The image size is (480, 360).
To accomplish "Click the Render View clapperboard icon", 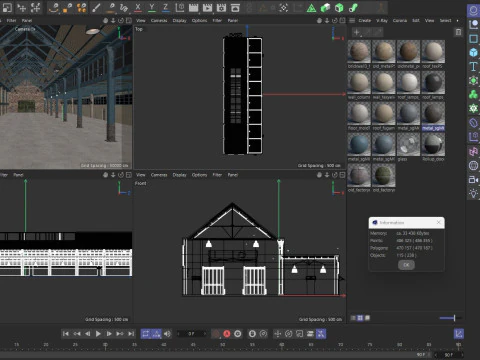I will [x=193, y=7].
